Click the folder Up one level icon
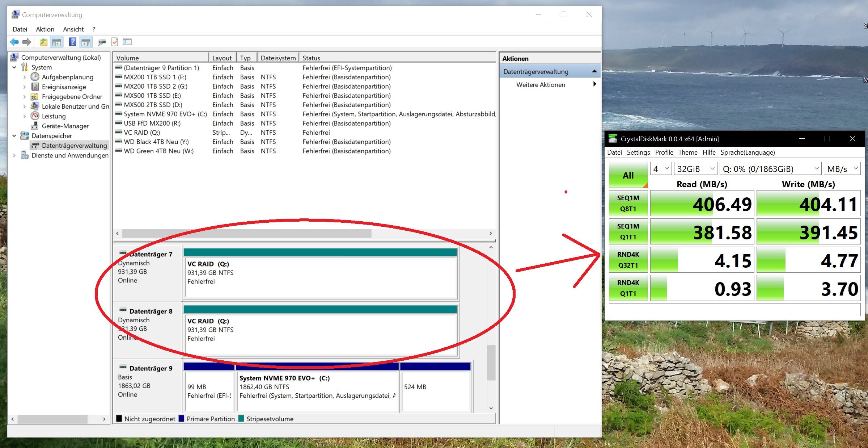Viewport: 868px width, 448px height. pyautogui.click(x=43, y=42)
